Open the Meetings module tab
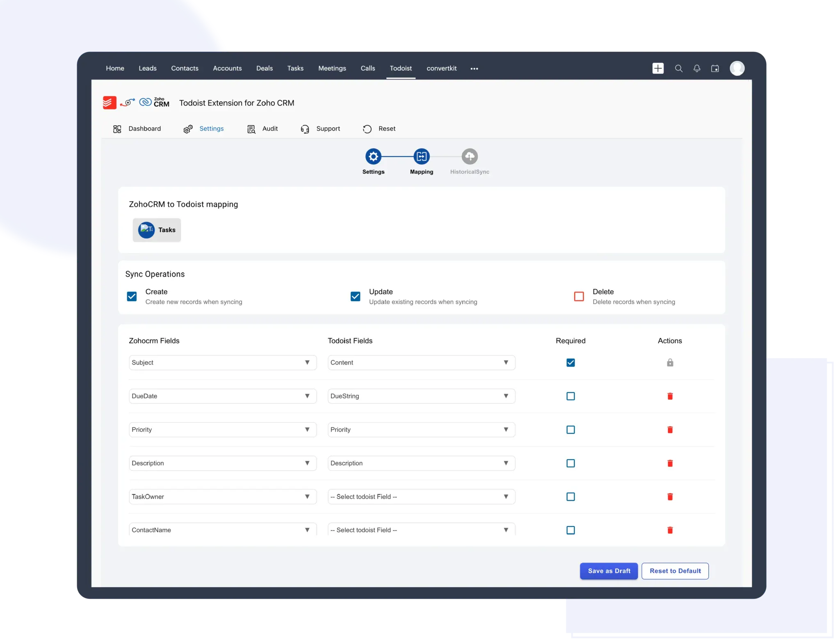 tap(332, 68)
